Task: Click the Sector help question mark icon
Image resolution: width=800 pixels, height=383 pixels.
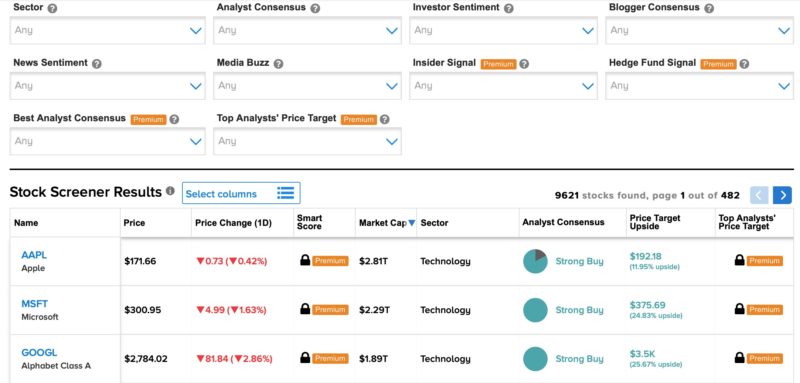Action: pos(53,8)
